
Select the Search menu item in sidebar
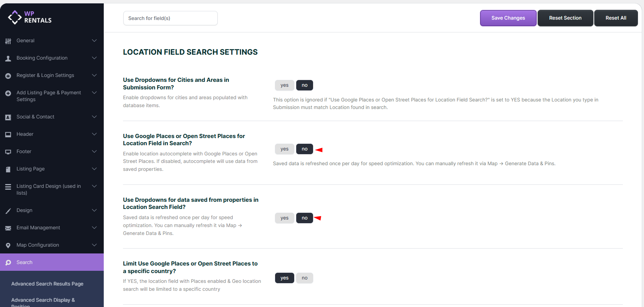pyautogui.click(x=25, y=262)
